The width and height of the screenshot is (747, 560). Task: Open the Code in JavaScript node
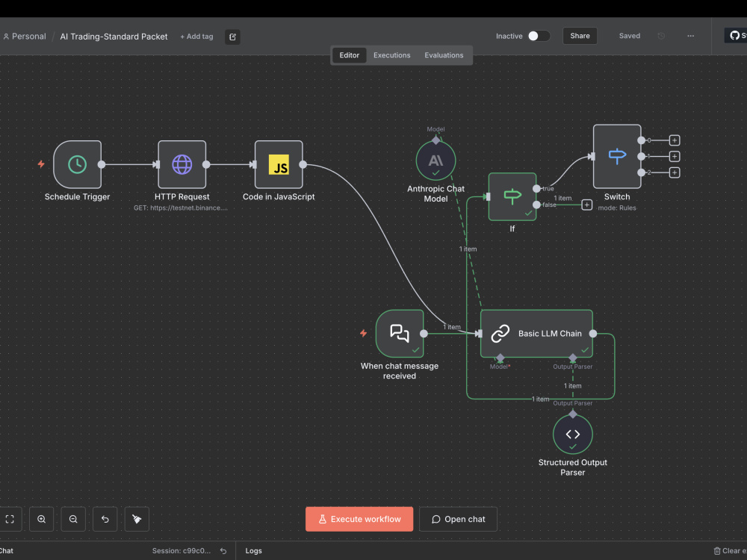(279, 164)
